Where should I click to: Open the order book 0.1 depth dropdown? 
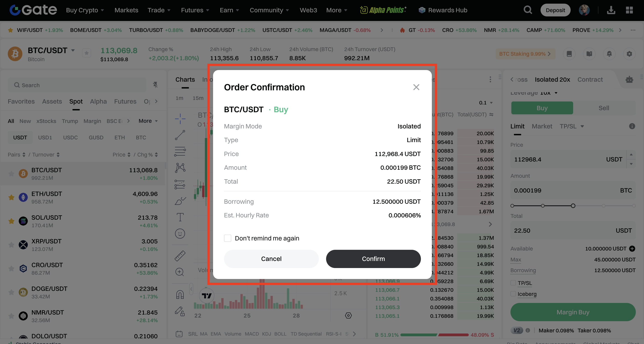click(486, 103)
